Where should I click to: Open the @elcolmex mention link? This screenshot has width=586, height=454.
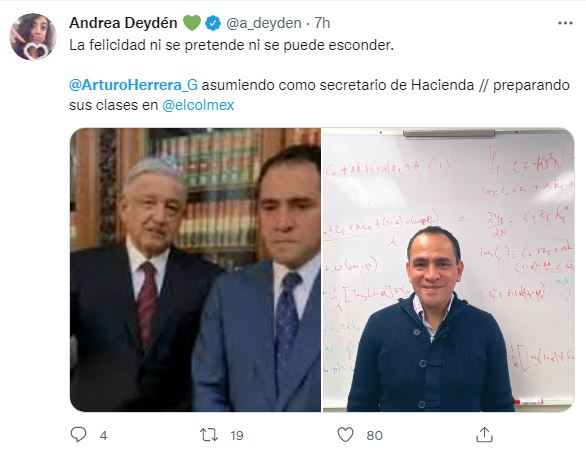click(x=198, y=105)
